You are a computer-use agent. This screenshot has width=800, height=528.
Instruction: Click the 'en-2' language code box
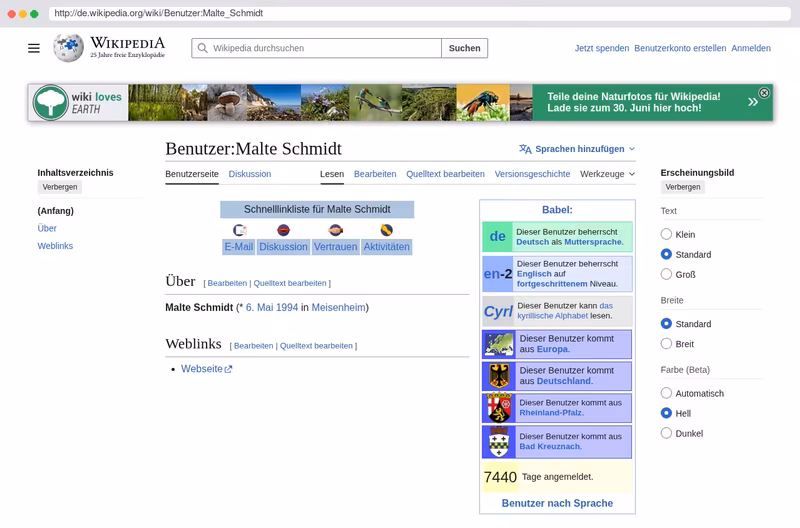498,274
